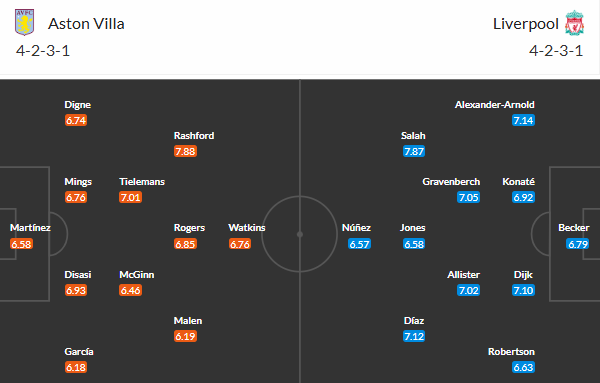Image resolution: width=600 pixels, height=383 pixels.
Task: Click on player Alexander-Arnold
Action: point(494,105)
